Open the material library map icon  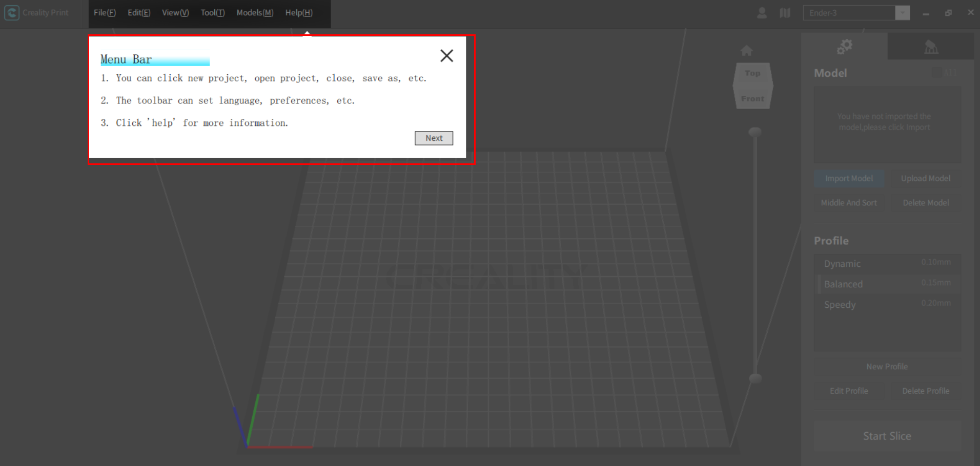click(785, 13)
